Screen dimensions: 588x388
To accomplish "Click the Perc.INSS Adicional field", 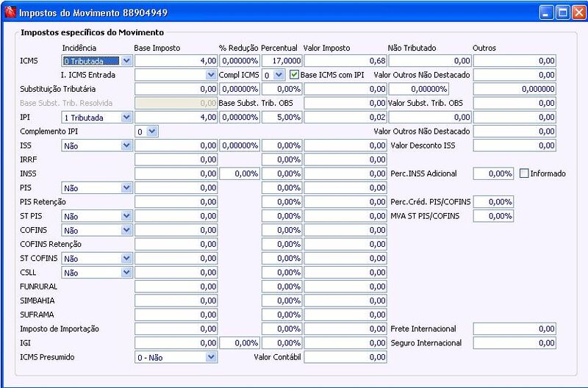I will pyautogui.click(x=493, y=173).
